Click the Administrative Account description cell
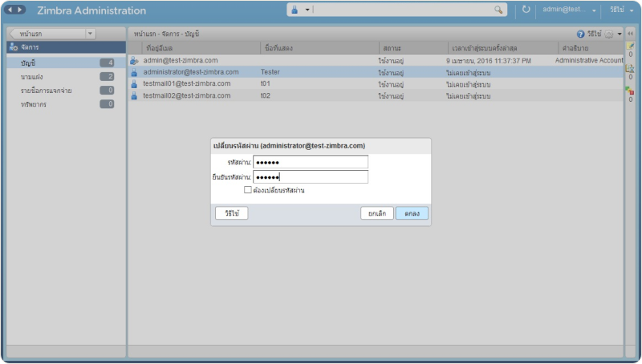 (x=589, y=60)
